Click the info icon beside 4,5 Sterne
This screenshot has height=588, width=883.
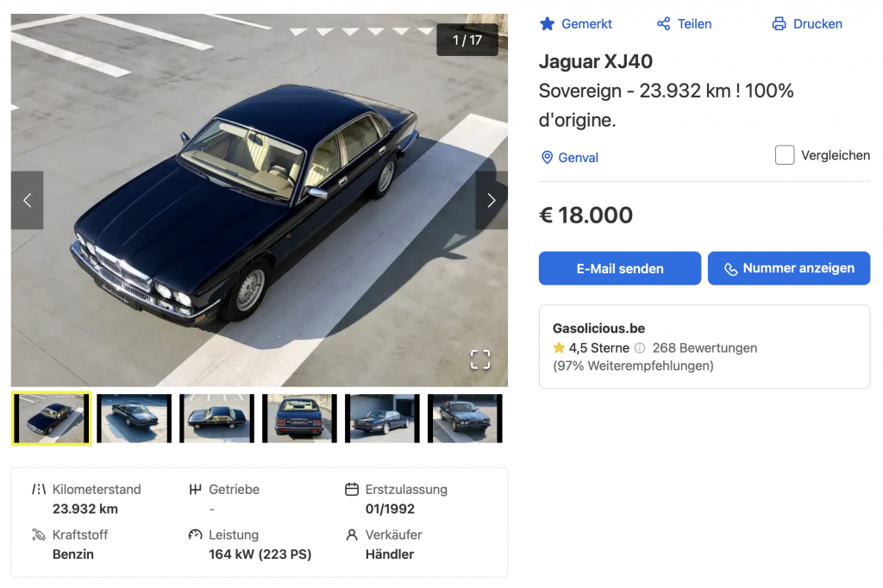(x=640, y=348)
